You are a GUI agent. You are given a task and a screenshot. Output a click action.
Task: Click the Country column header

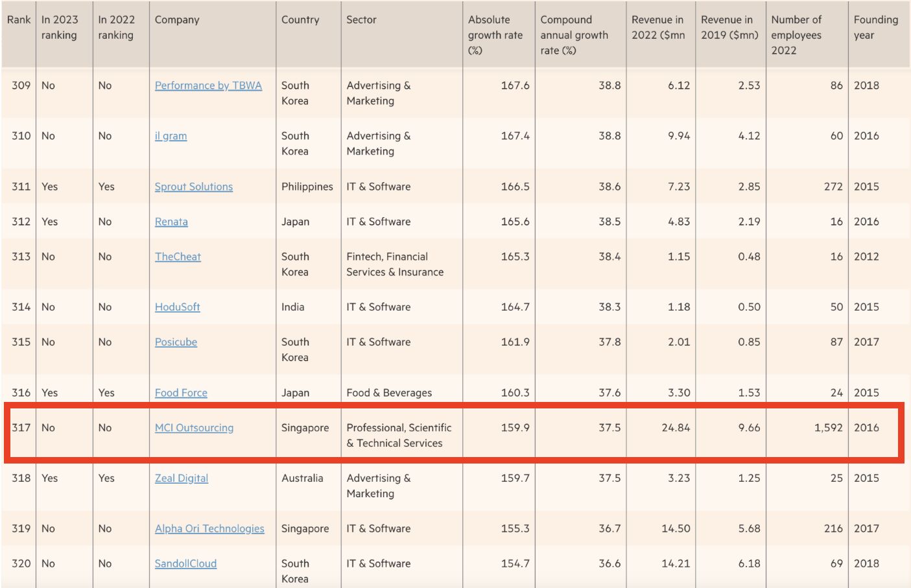pyautogui.click(x=300, y=20)
